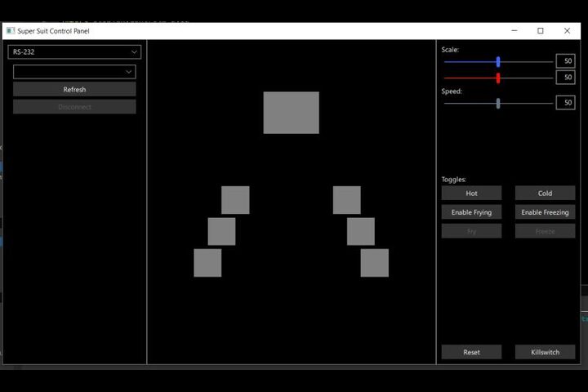Select the bottom grey square of the left diagonal column
588x392 pixels.
pyautogui.click(x=207, y=263)
